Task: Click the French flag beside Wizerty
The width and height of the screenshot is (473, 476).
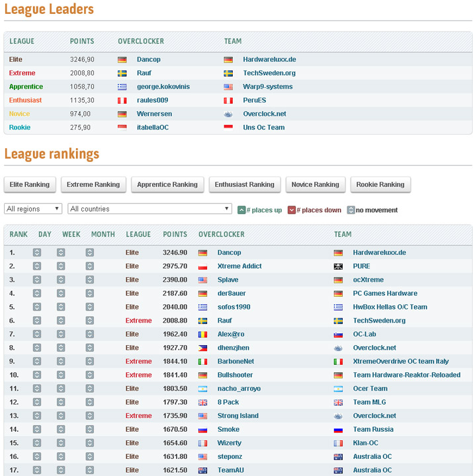Action: point(202,444)
